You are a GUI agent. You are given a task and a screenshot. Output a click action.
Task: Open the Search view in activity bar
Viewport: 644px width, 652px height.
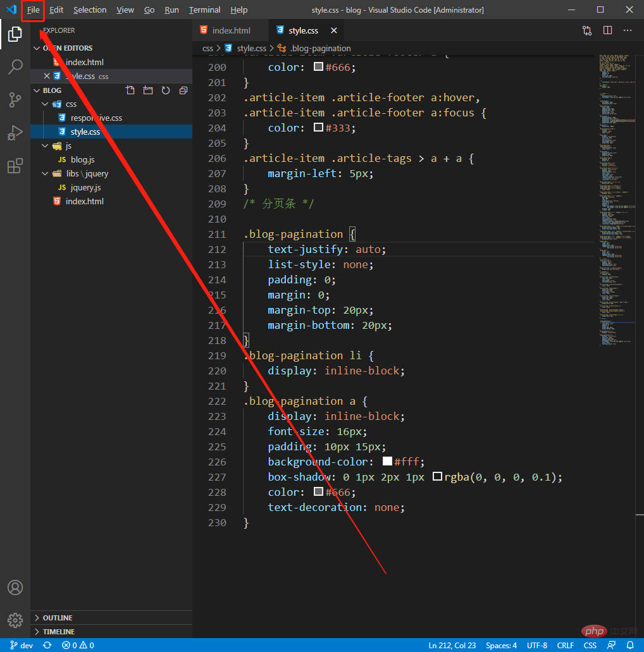pos(15,66)
